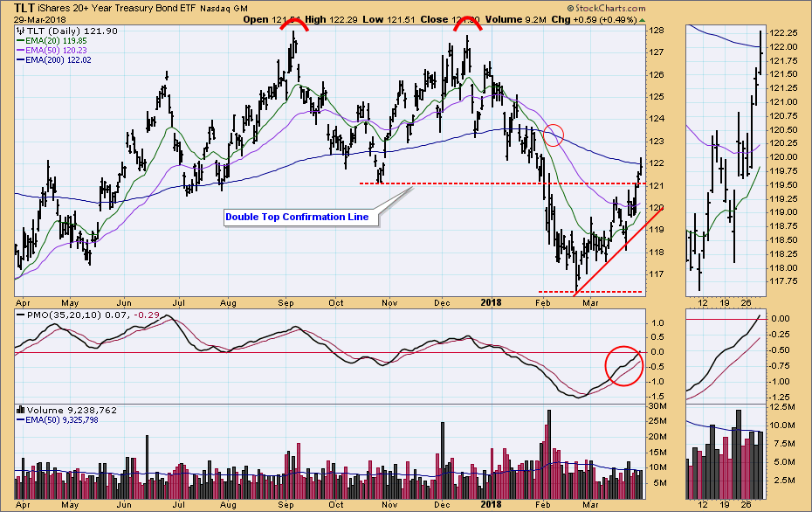This screenshot has height=512, width=812.
Task: Click the Volume 9,238,762 label
Action: (x=72, y=410)
